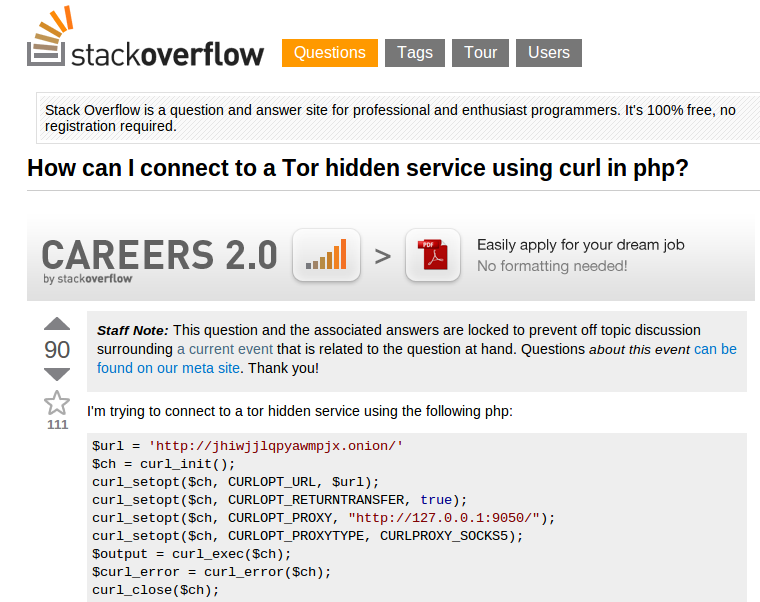The width and height of the screenshot is (760, 602).
Task: Click the CURLPROXY_SOCKS5 code line
Action: coord(308,536)
